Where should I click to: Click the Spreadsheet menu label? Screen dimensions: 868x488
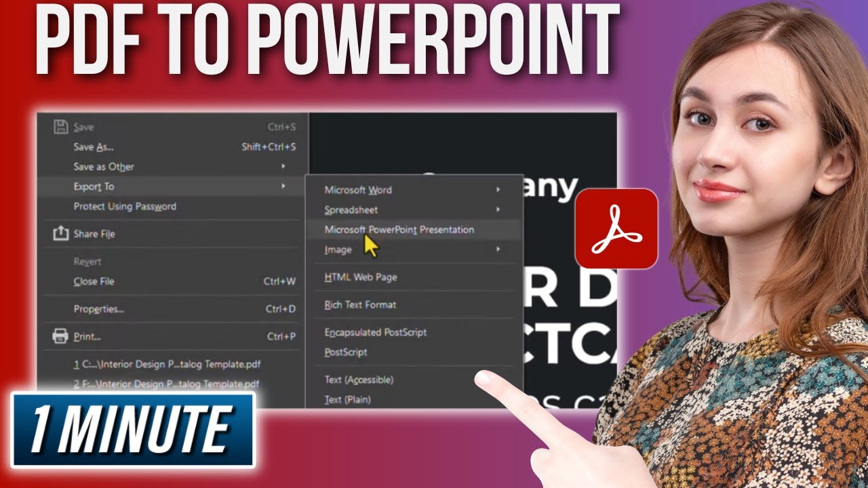[x=351, y=210]
